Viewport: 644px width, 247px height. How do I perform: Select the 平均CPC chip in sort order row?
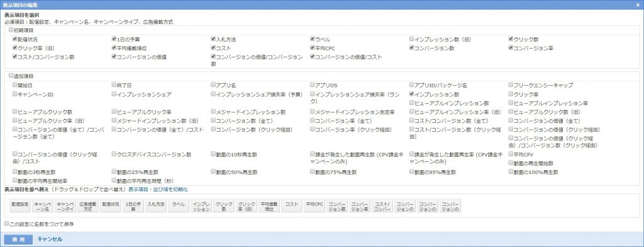[x=314, y=206]
